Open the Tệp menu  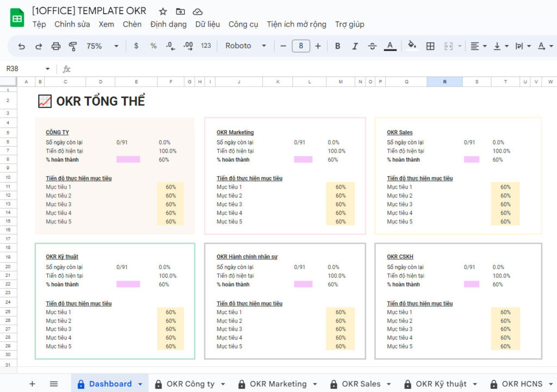click(39, 24)
